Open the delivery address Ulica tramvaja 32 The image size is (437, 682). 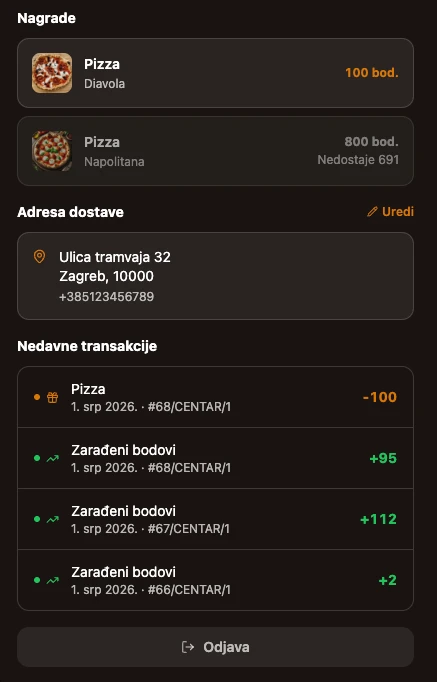[115, 257]
